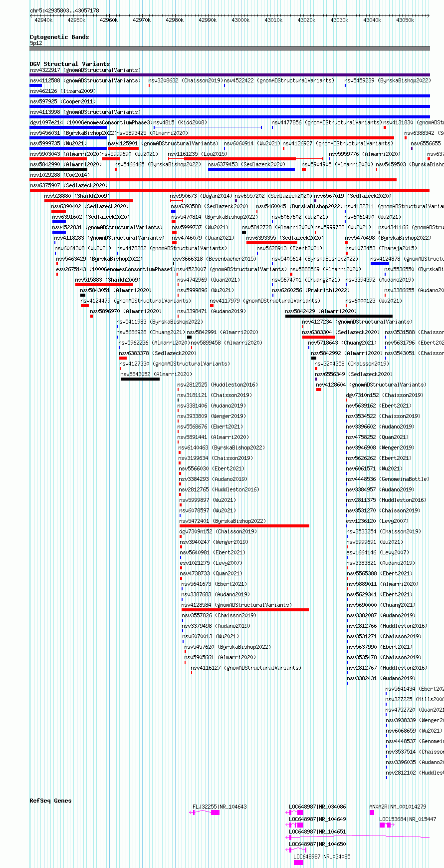This screenshot has width=444, height=868.
Task: Click the Cytogenetic Bands track title
Action: [59, 37]
